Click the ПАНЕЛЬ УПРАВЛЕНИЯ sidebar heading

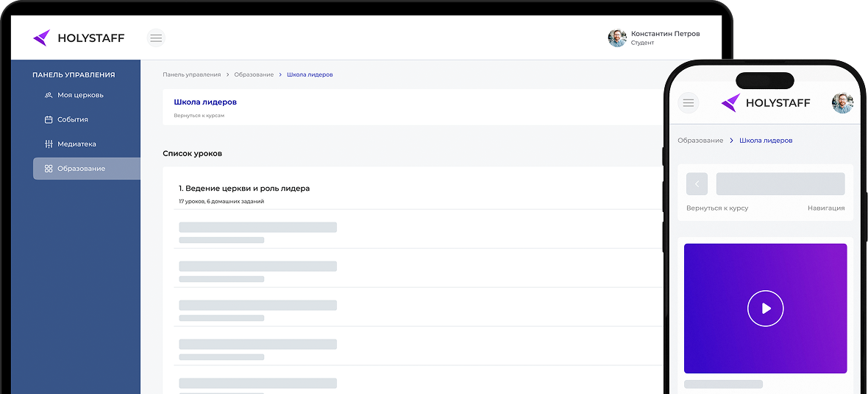pyautogui.click(x=74, y=75)
